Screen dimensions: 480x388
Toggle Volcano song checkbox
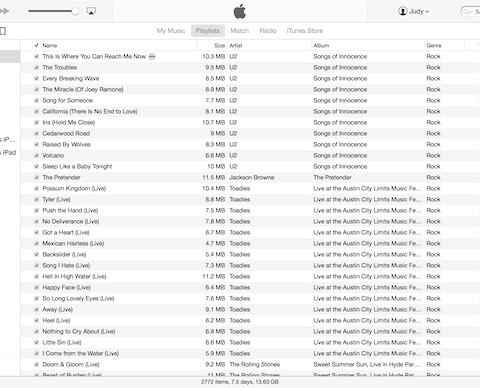point(37,156)
